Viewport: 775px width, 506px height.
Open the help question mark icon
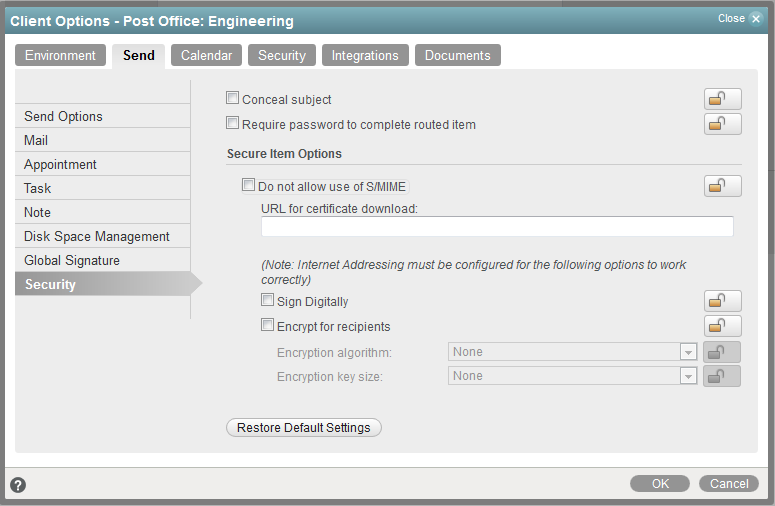(18, 485)
